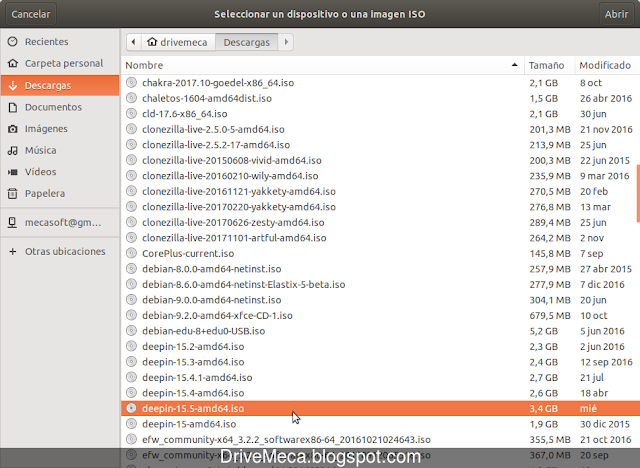Select Descargas in the sidebar
This screenshot has width=640, height=468.
tap(60, 85)
